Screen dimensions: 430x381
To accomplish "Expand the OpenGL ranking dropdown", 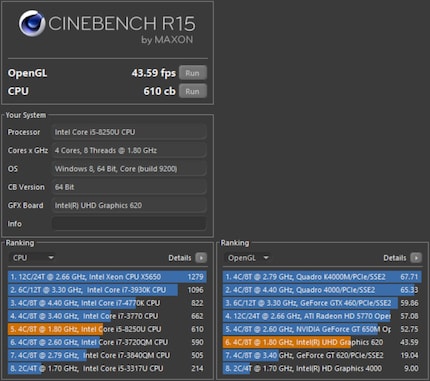I will pyautogui.click(x=247, y=258).
